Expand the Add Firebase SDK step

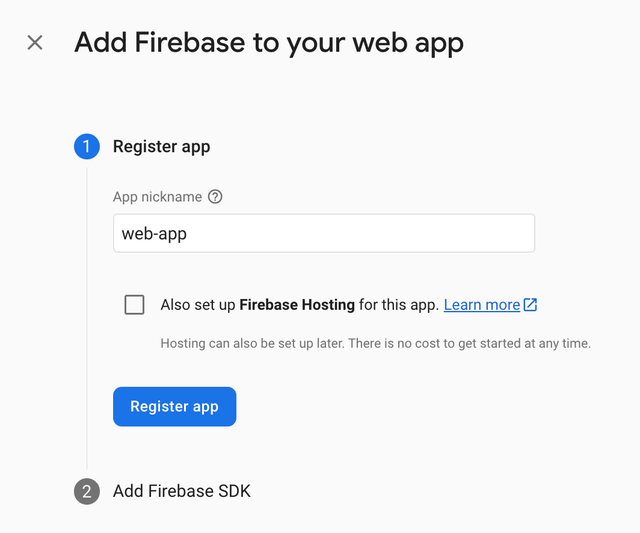click(181, 491)
